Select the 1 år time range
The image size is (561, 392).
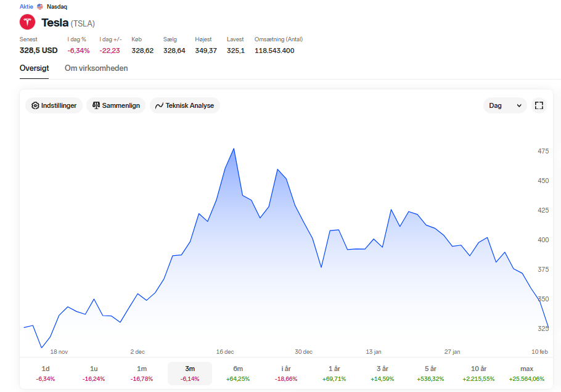pyautogui.click(x=334, y=374)
